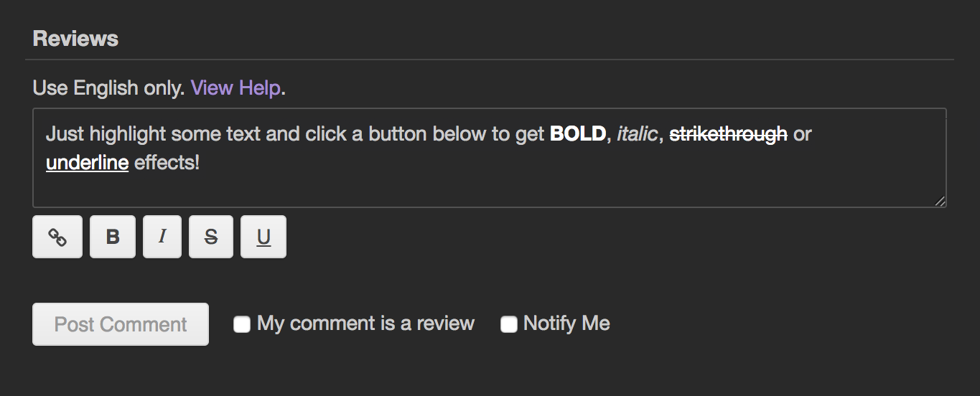
Task: Click the 'My comment is a review' label
Action: tap(365, 324)
